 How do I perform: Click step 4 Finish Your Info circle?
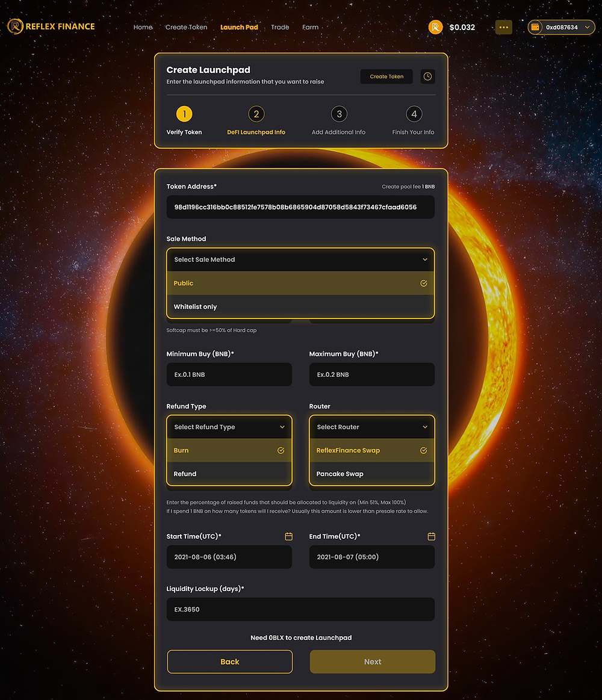pyautogui.click(x=414, y=114)
